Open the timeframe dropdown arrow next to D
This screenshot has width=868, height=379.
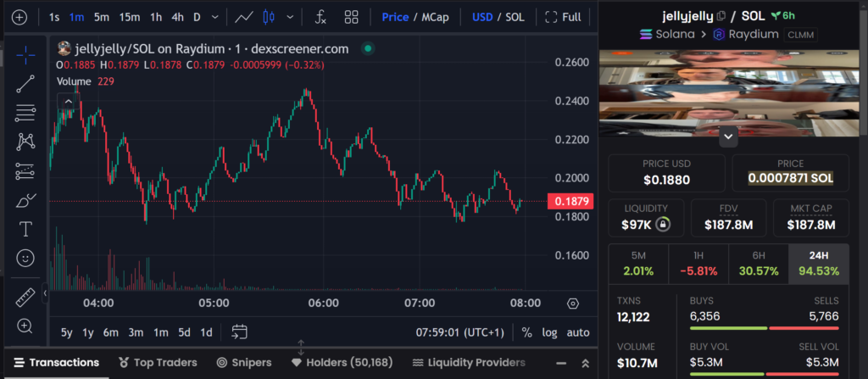[215, 17]
